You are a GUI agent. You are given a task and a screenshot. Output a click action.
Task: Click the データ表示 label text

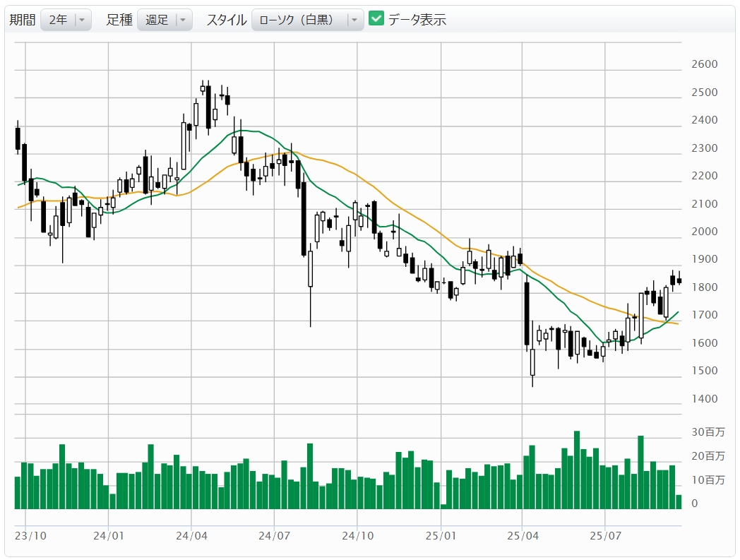point(417,20)
